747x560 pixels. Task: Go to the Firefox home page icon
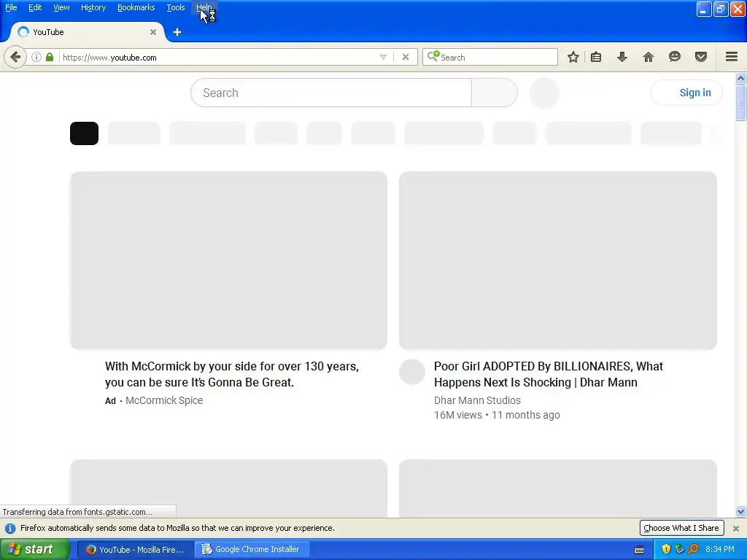tap(649, 57)
